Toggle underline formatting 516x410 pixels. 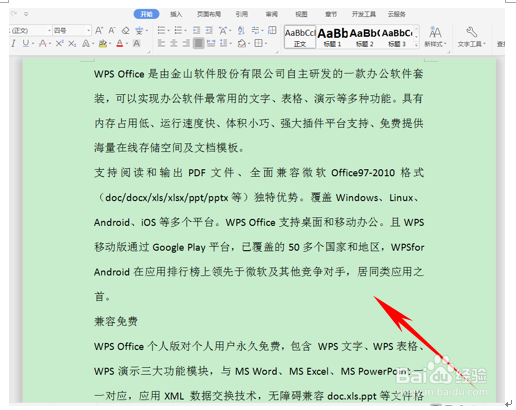25,43
